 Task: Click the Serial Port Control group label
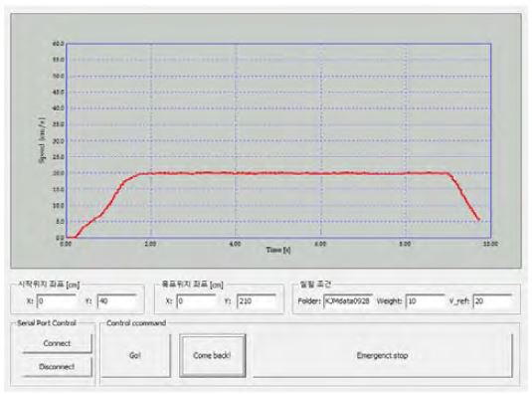click(x=47, y=323)
